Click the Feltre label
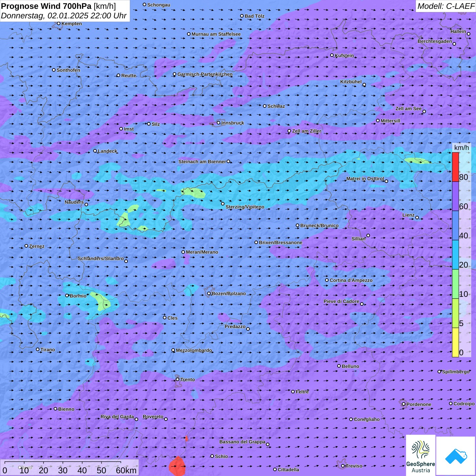This screenshot has width=476, height=476. [x=302, y=392]
